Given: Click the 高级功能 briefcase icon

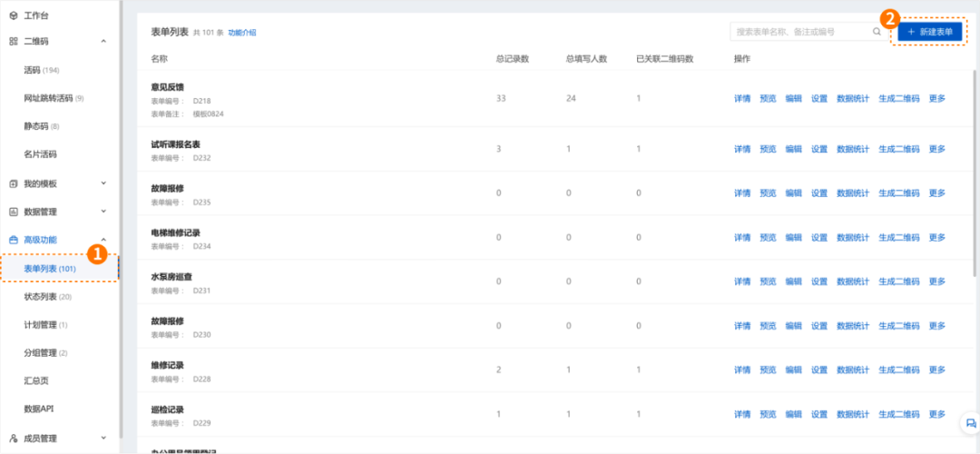Looking at the screenshot, I should click(x=14, y=240).
